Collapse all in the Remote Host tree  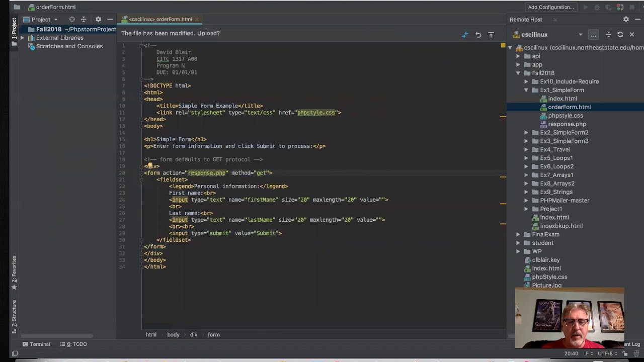(x=608, y=34)
